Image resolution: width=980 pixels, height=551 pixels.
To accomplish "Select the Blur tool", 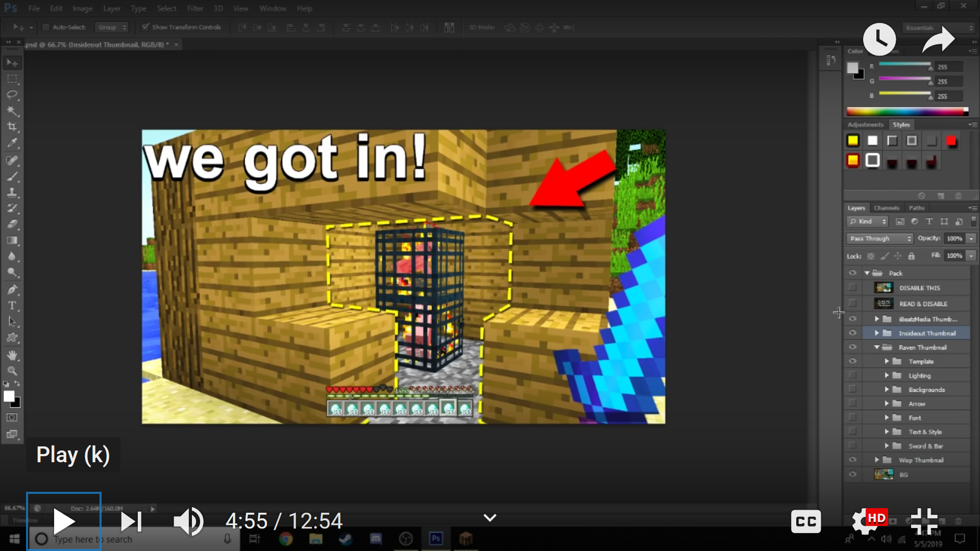I will pyautogui.click(x=12, y=256).
